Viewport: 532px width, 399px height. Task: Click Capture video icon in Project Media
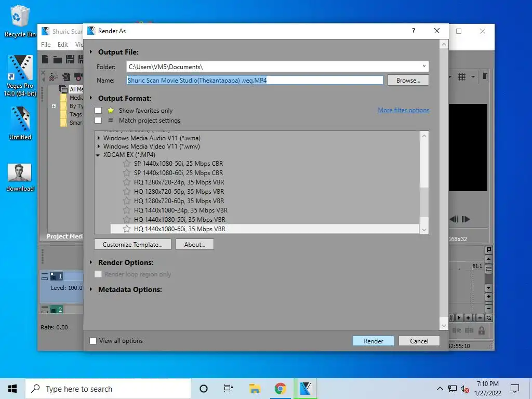pyautogui.click(x=78, y=77)
